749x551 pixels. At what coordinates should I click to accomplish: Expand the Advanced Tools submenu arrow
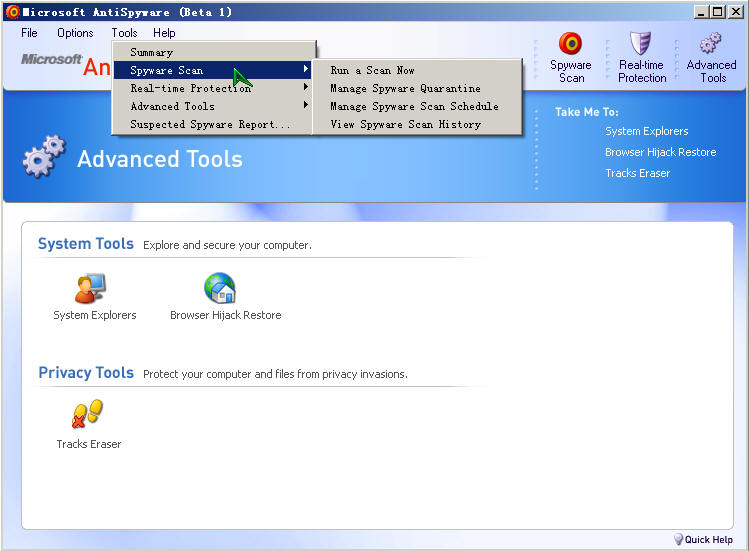click(x=306, y=105)
